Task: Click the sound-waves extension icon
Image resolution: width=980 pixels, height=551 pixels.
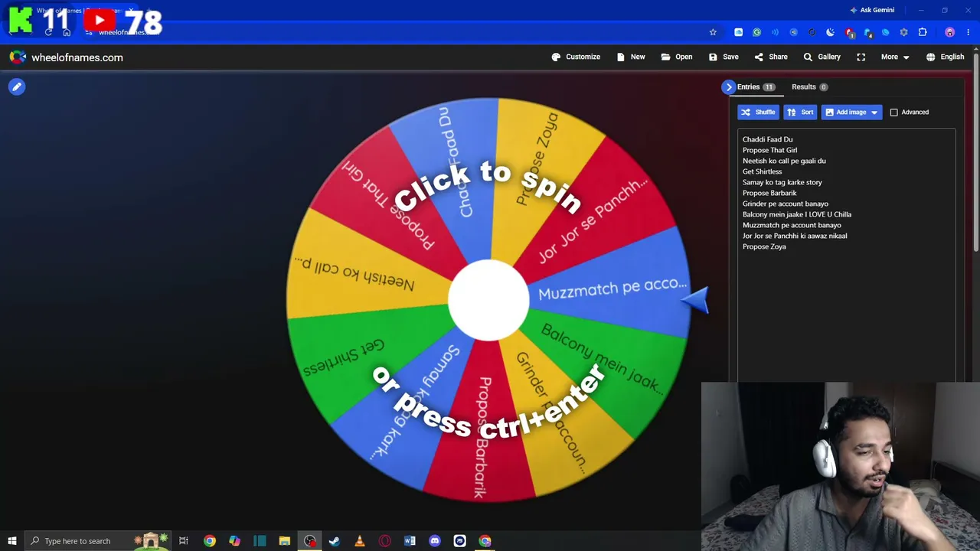Action: 775,32
